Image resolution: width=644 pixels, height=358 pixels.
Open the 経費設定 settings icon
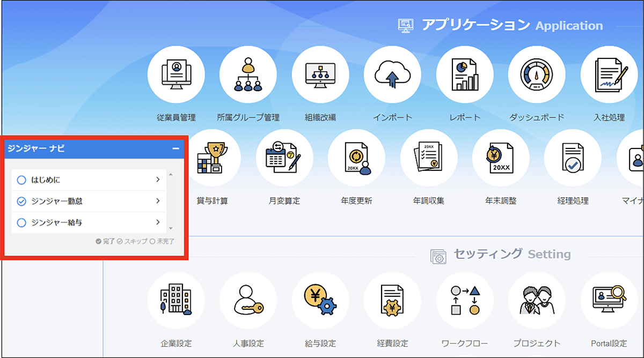click(x=392, y=300)
